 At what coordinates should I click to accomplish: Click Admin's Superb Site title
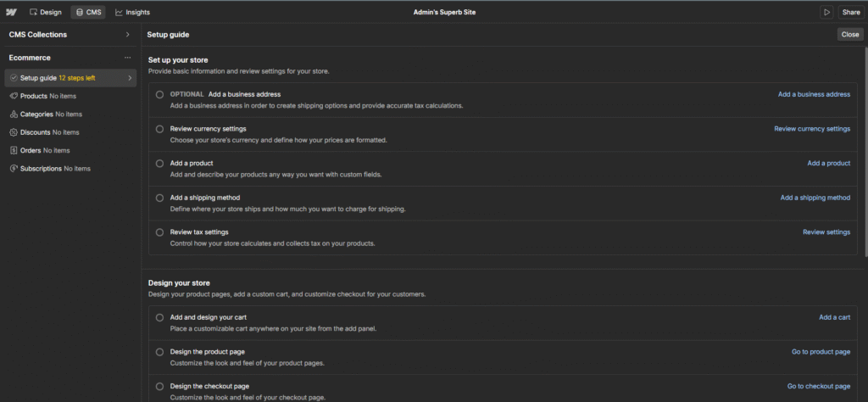click(444, 12)
